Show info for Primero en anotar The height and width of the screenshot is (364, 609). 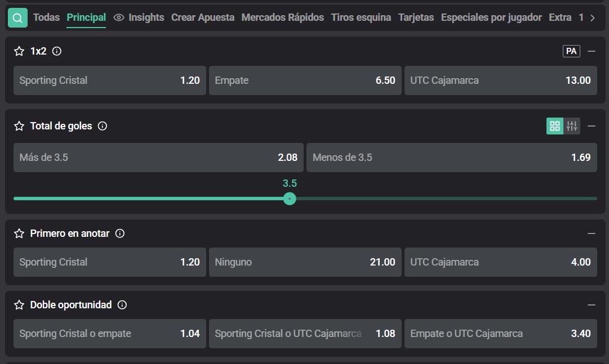(x=120, y=233)
